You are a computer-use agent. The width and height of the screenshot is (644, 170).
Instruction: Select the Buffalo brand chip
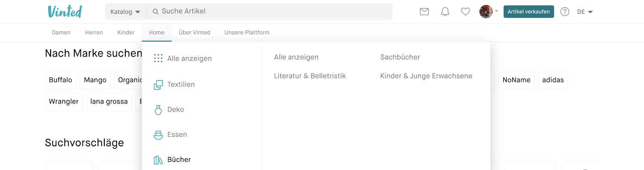pos(61,80)
